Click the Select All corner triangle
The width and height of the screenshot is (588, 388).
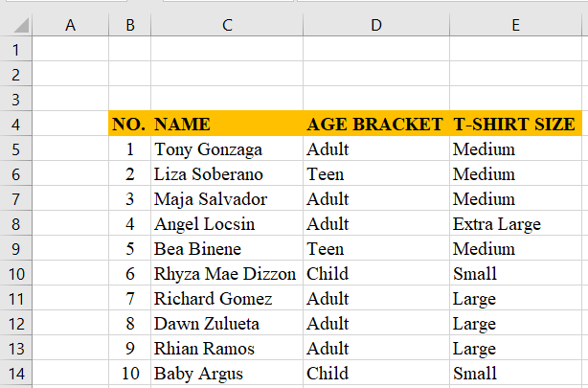tap(16, 25)
